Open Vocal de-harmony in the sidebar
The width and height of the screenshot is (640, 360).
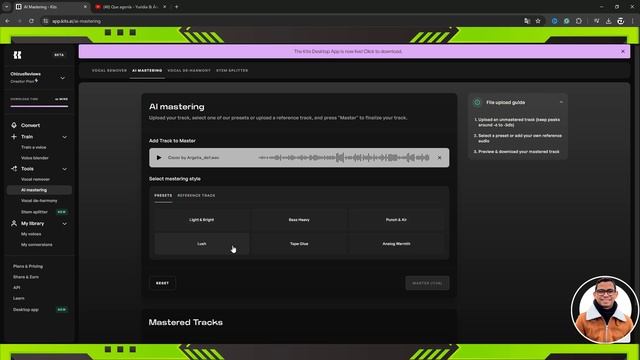pyautogui.click(x=39, y=201)
